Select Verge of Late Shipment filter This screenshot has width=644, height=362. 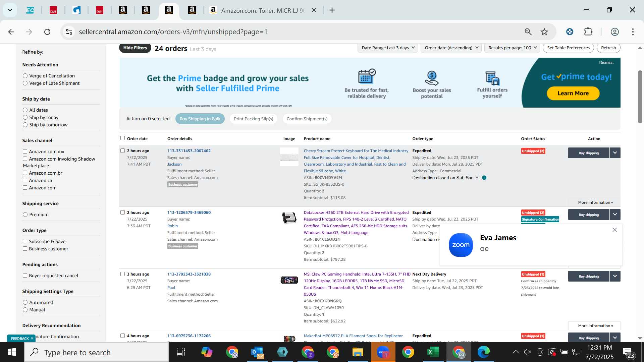[x=25, y=83]
